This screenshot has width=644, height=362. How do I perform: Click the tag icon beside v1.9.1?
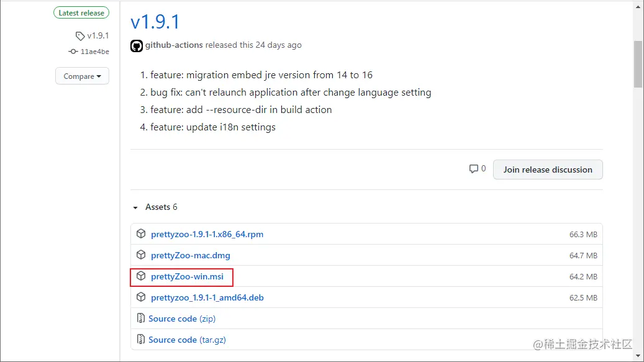[x=79, y=36]
